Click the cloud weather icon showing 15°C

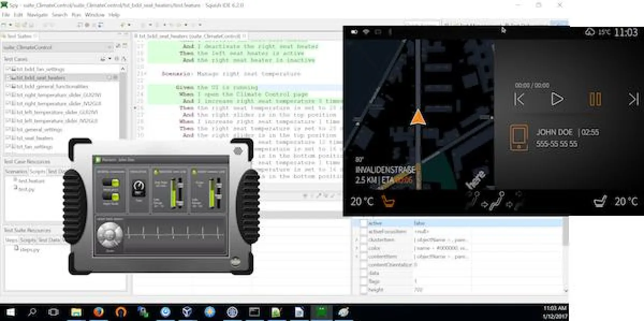591,32
